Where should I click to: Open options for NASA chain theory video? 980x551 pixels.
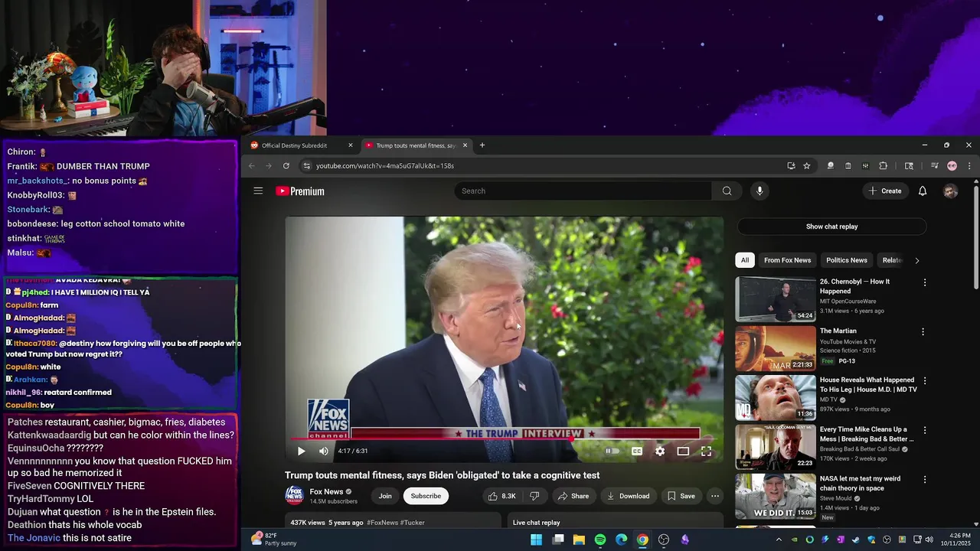tap(924, 480)
